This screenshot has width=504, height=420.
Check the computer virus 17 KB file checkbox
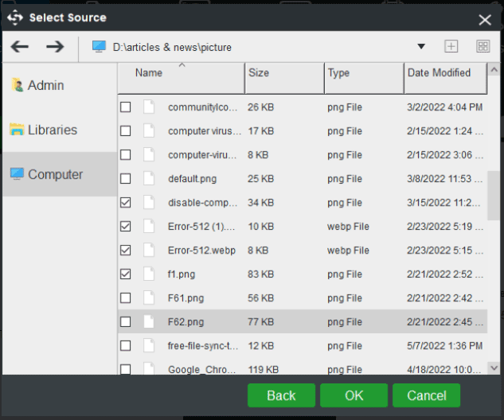(125, 131)
